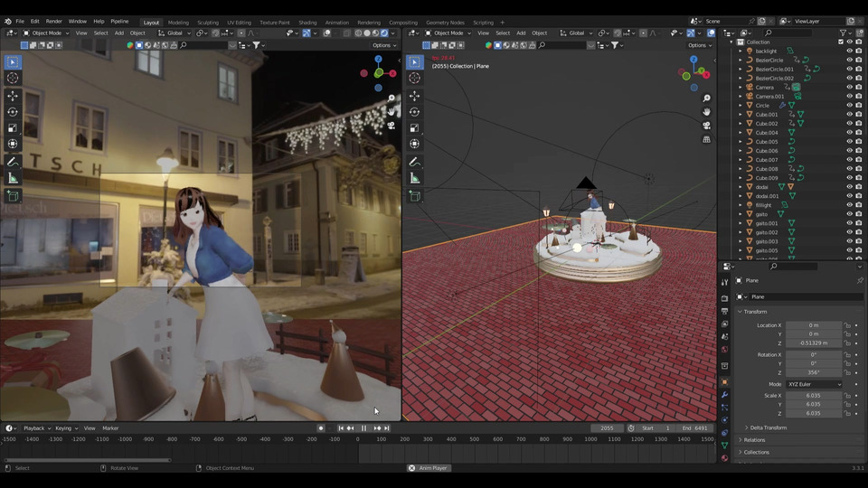Open the Render properties tab
The width and height of the screenshot is (868, 488).
click(724, 298)
